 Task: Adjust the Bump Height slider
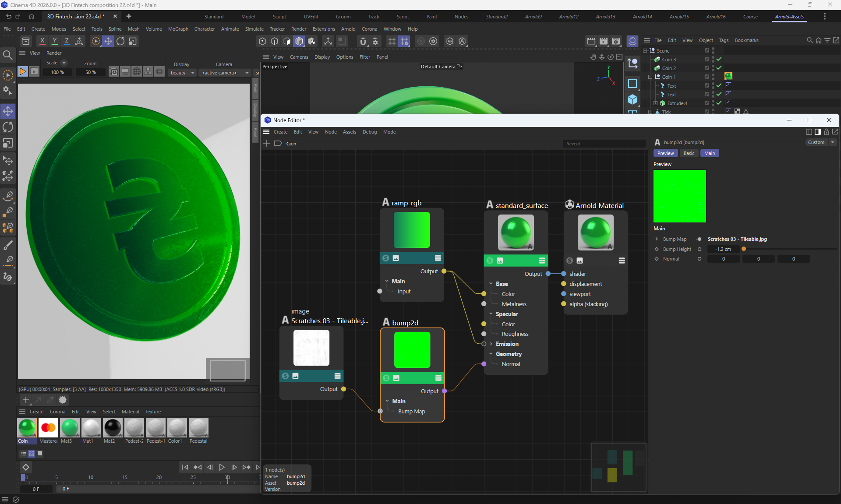pyautogui.click(x=744, y=249)
